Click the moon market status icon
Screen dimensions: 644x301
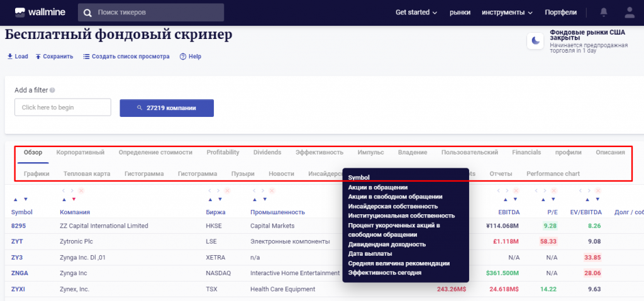(535, 41)
